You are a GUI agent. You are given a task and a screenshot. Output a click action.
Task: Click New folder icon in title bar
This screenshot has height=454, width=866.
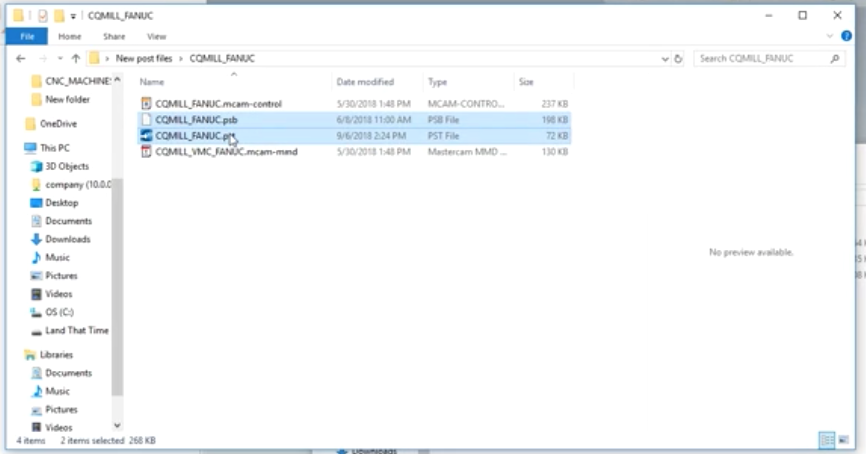click(59, 16)
